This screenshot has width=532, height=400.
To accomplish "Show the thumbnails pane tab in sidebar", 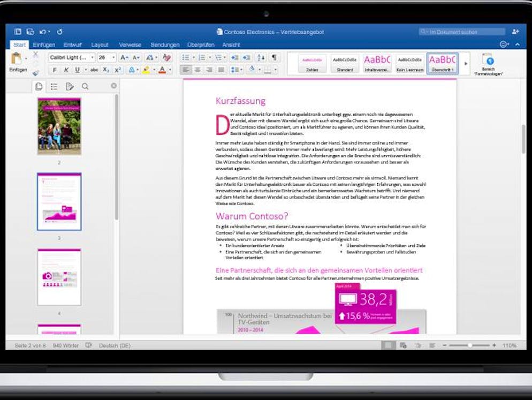I will tap(39, 87).
